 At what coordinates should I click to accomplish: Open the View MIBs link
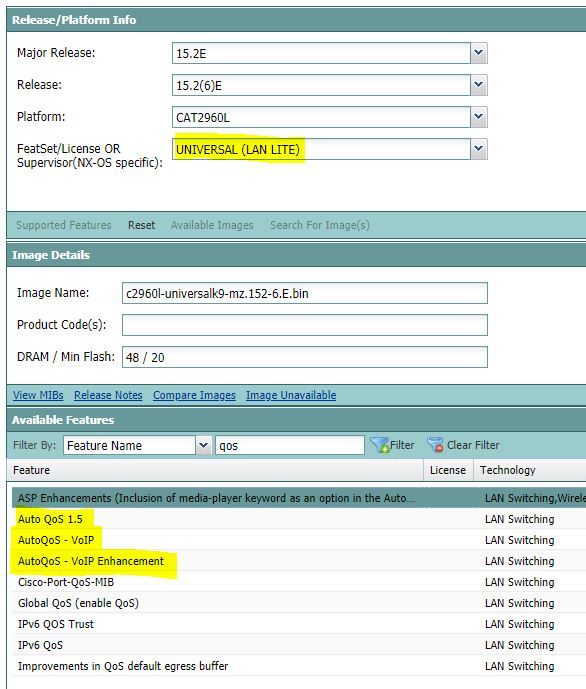(x=38, y=395)
